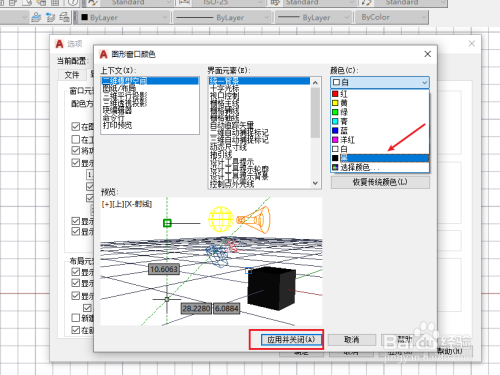500x375 pixels.
Task: Open the ByLayer lineweight dropdown
Action: [x=314, y=17]
